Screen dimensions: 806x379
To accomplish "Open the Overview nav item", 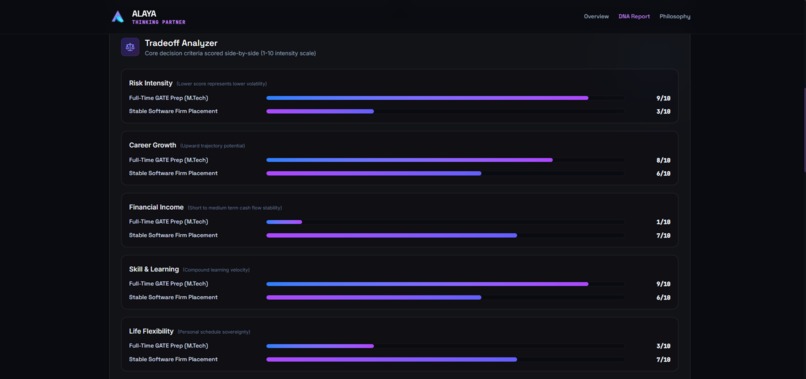I will (x=596, y=16).
